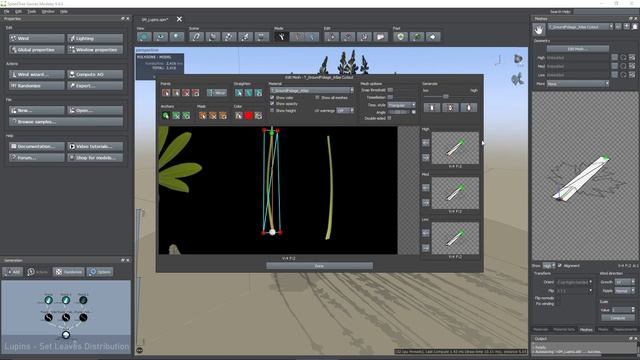Click third Points delete icon
The width and height of the screenshot is (640, 360).
pos(186,93)
